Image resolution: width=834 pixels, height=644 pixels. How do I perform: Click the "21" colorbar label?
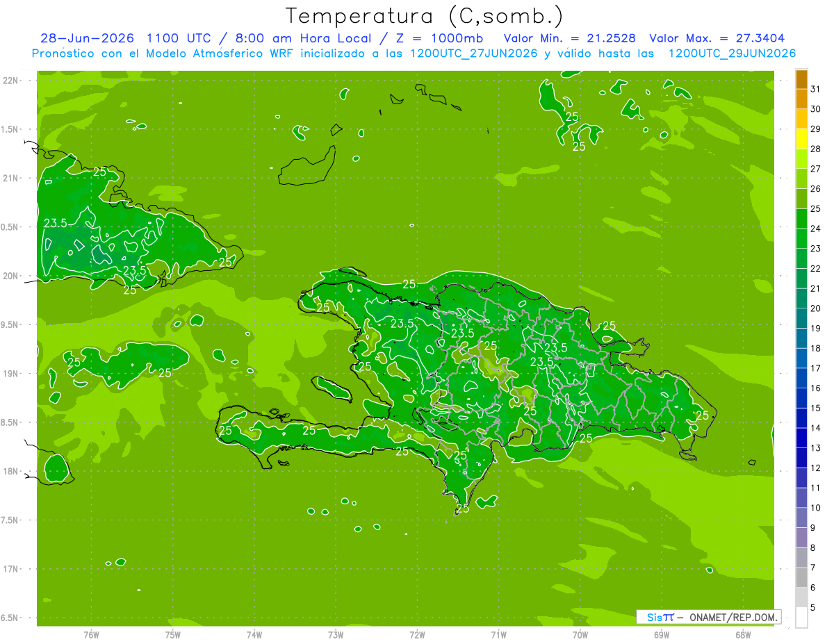pos(816,288)
